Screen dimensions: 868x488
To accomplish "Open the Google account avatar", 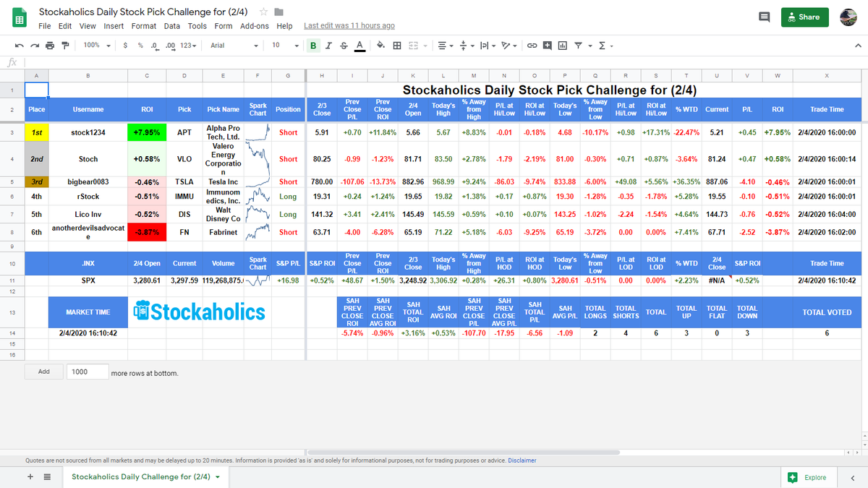I will [850, 17].
